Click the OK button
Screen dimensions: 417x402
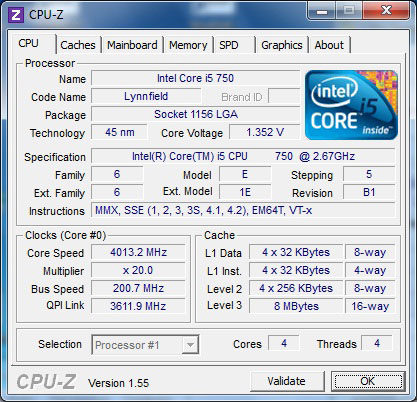[x=368, y=381]
